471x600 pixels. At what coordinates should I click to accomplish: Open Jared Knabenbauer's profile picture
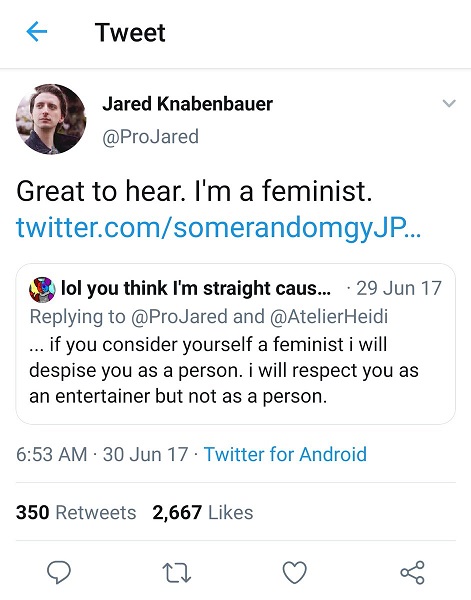click(51, 119)
